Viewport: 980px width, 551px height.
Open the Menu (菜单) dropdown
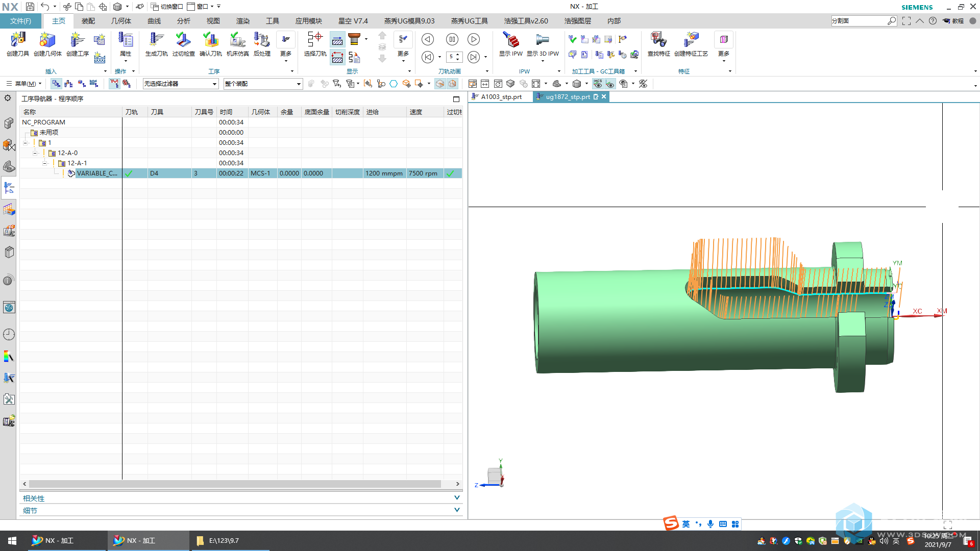click(x=24, y=84)
